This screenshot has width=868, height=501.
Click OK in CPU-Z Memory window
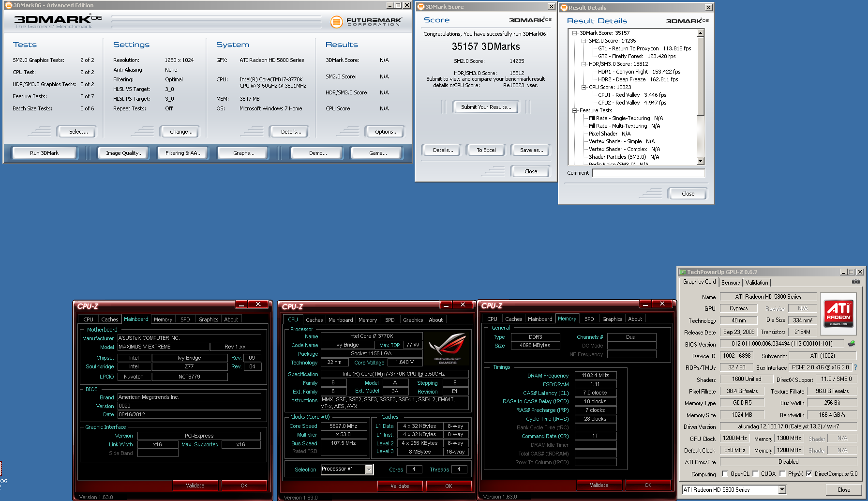[648, 485]
